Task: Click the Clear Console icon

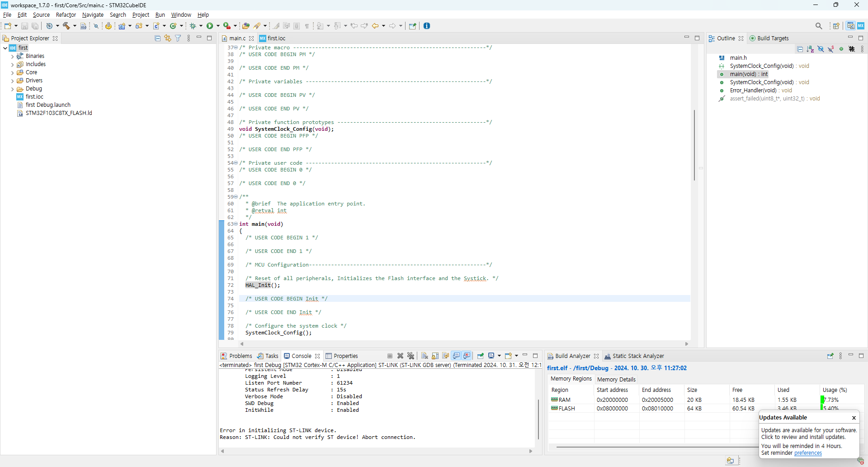Action: tap(425, 356)
